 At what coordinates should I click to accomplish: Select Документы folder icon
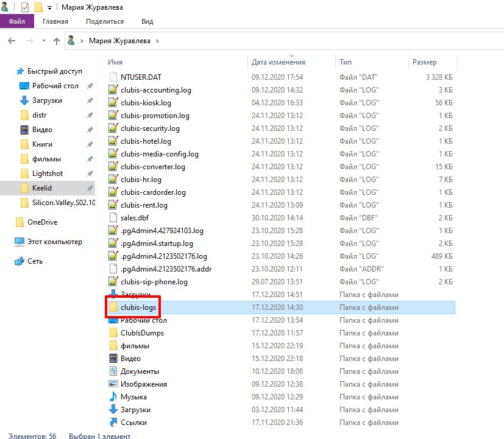click(x=113, y=371)
